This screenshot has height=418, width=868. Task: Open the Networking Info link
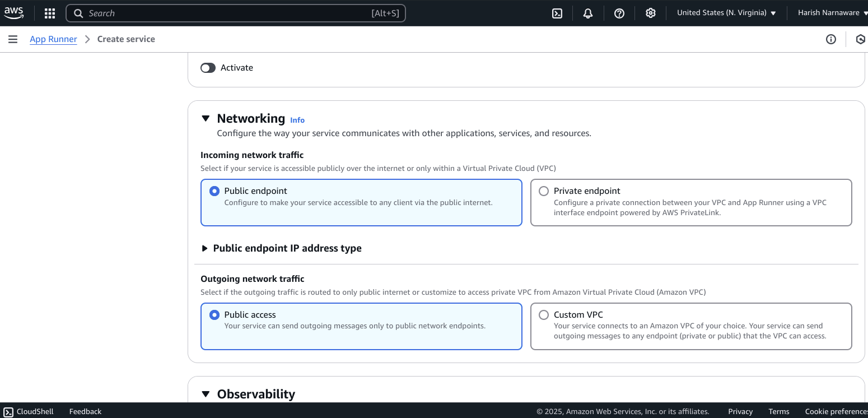coord(297,120)
